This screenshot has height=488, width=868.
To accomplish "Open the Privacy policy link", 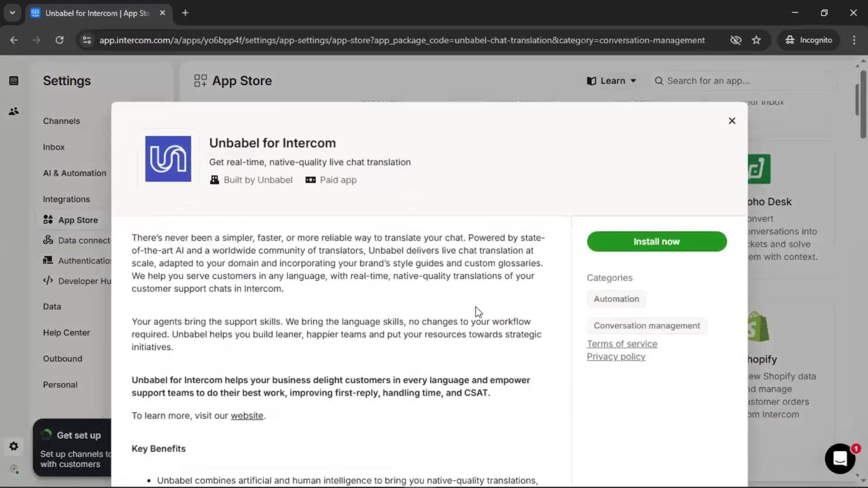I will pyautogui.click(x=616, y=357).
